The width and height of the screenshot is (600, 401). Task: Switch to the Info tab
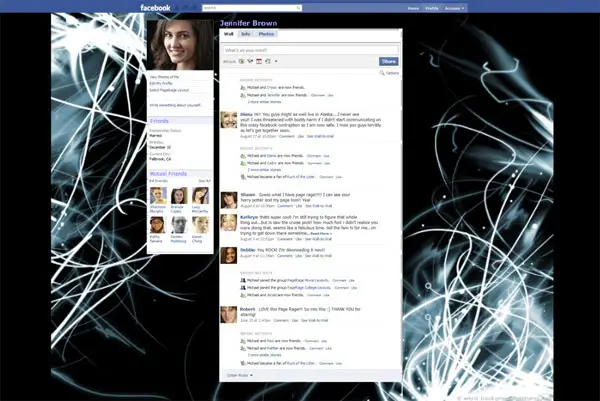click(x=246, y=34)
